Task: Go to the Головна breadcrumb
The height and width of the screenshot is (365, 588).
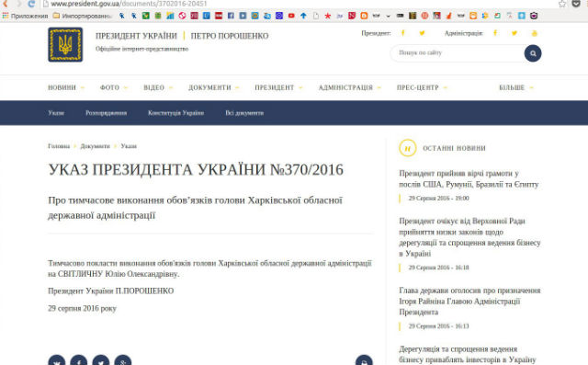Action: (x=59, y=146)
